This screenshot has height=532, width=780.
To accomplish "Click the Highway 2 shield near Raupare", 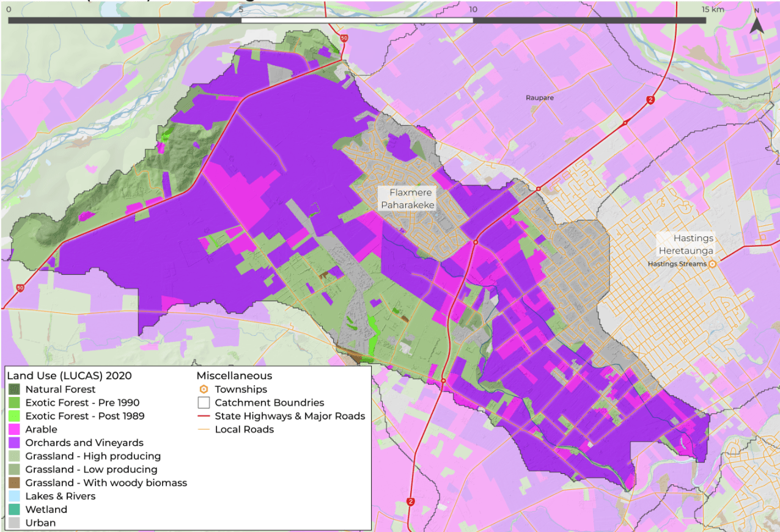I will 651,100.
